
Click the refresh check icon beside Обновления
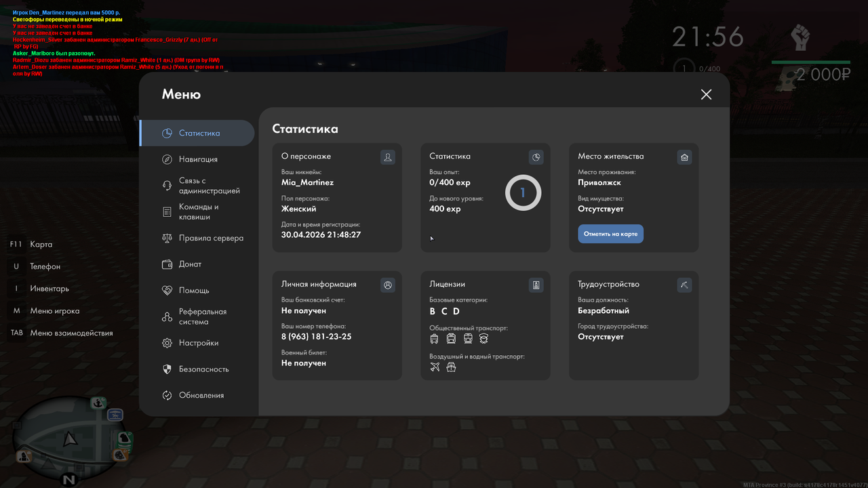pos(167,395)
